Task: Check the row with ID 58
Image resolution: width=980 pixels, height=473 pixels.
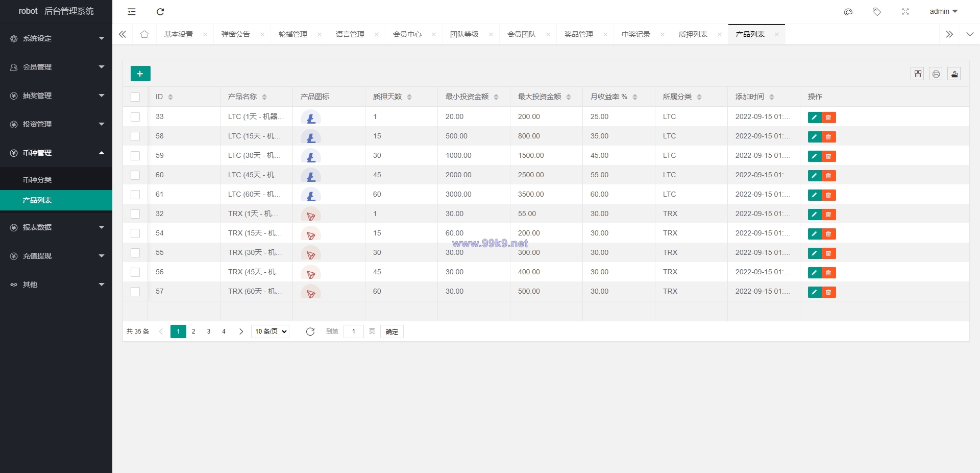Action: (135, 136)
